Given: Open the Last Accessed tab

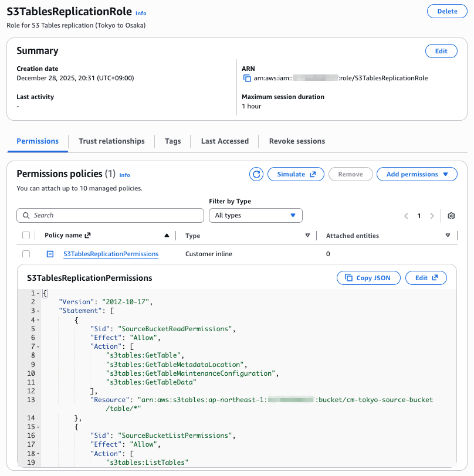Looking at the screenshot, I should (x=225, y=141).
